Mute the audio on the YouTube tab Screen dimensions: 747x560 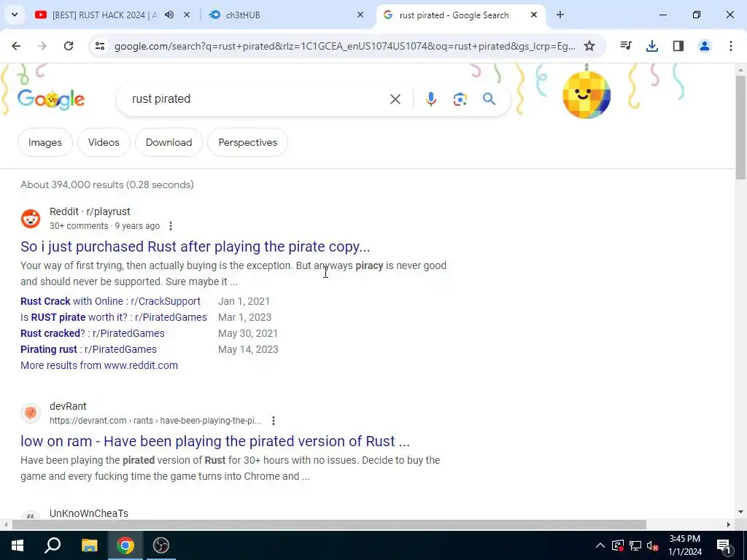click(x=169, y=15)
